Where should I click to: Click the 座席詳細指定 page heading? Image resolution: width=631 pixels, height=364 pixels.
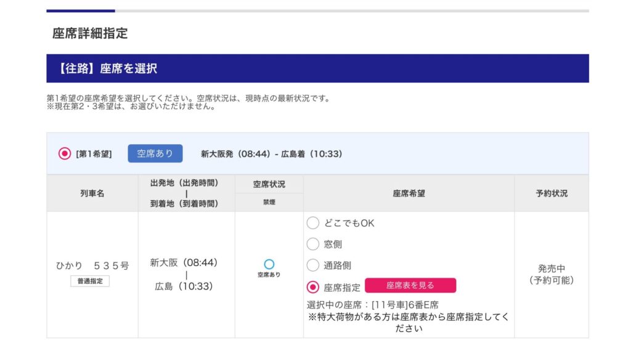(x=90, y=34)
